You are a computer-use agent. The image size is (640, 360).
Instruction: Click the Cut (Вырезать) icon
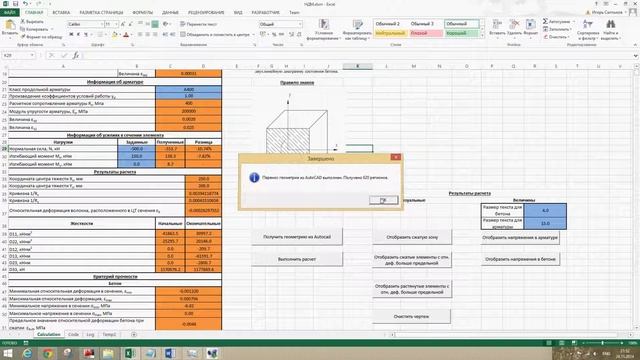pos(23,21)
